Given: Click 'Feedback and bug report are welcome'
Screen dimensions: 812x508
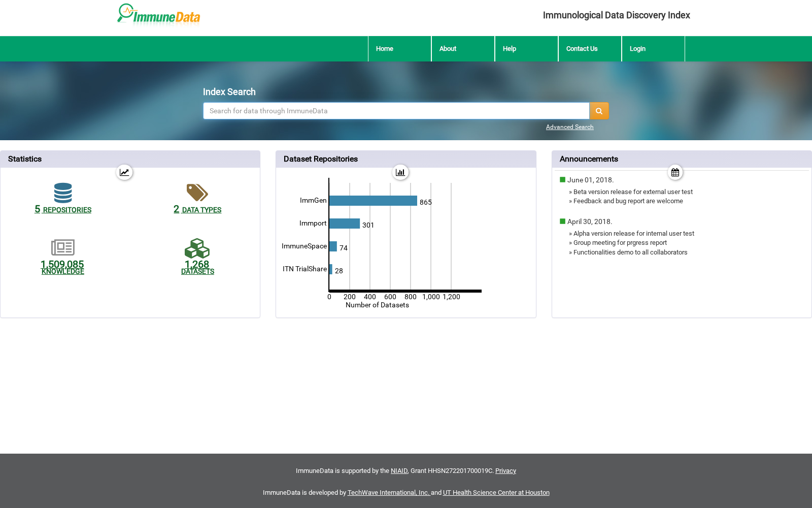Looking at the screenshot, I should [628, 201].
